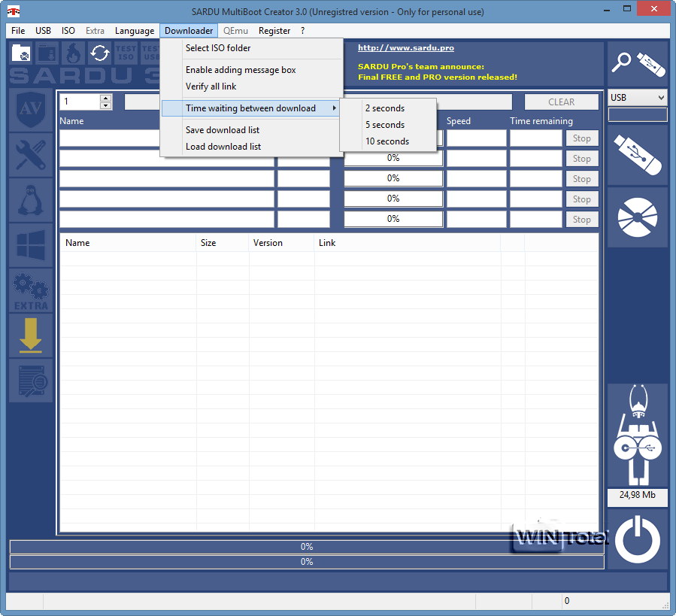The width and height of the screenshot is (676, 616).
Task: Decrease simultaneous downloads with spinner down arrow
Action: coord(105,106)
